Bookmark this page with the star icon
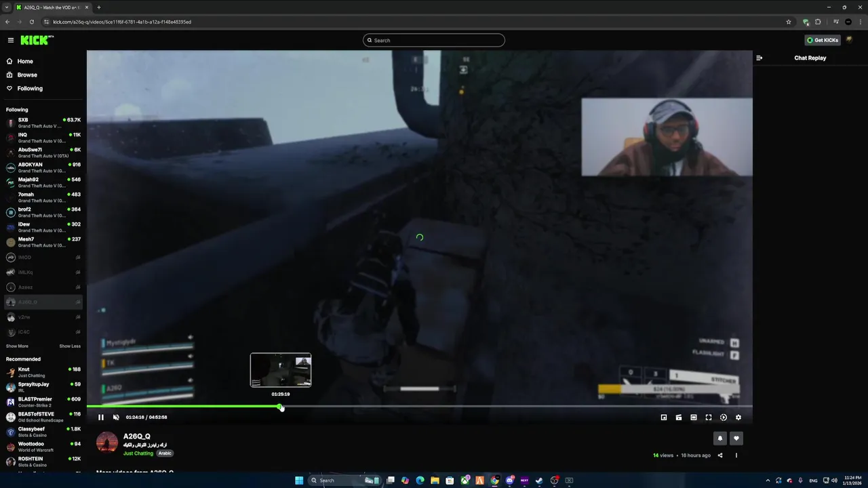Viewport: 868px width, 488px height. pos(789,22)
